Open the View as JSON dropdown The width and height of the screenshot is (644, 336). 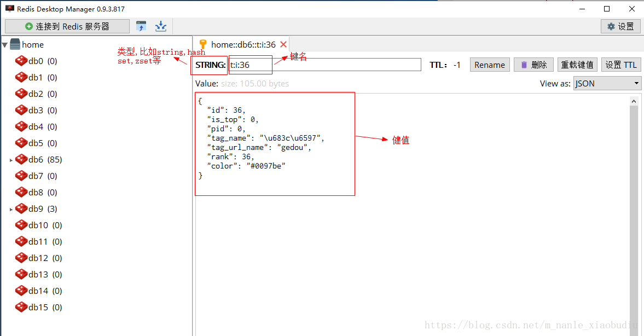tap(607, 83)
